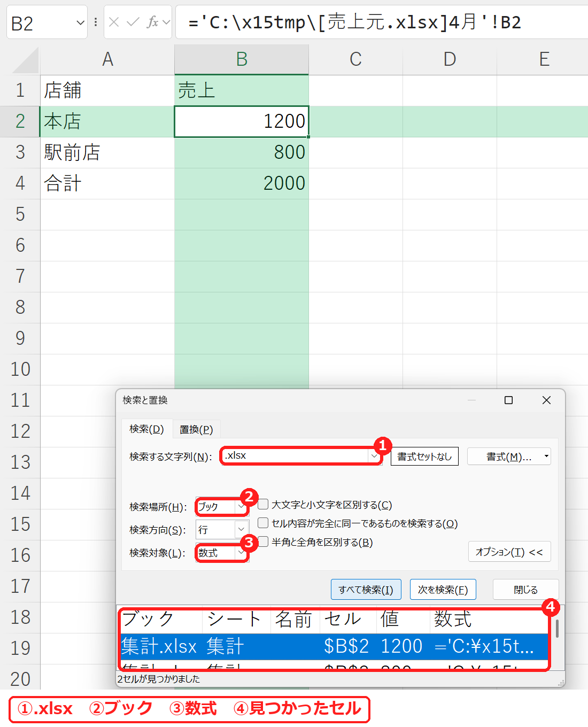Click the 書式セットなし button
The width and height of the screenshot is (588, 727).
[424, 457]
